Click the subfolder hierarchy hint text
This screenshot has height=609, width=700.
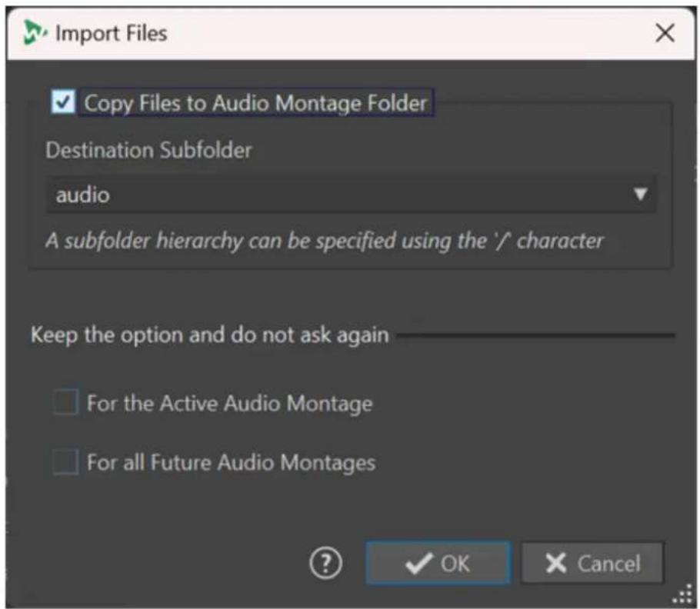coord(325,241)
